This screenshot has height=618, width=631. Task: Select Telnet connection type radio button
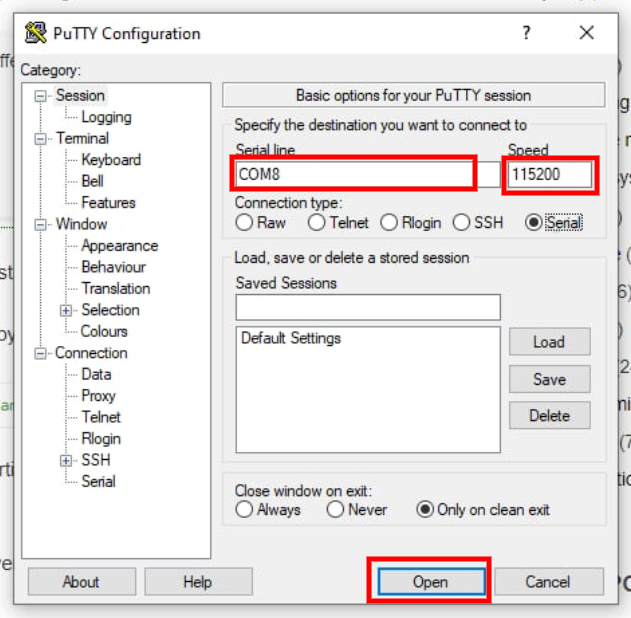tap(316, 223)
